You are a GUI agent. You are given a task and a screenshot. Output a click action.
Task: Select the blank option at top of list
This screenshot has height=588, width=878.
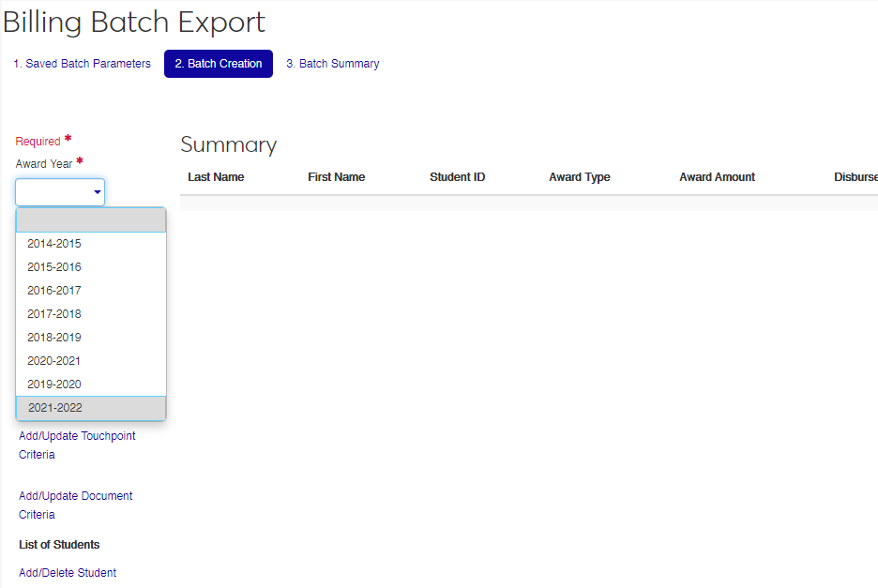tap(91, 220)
